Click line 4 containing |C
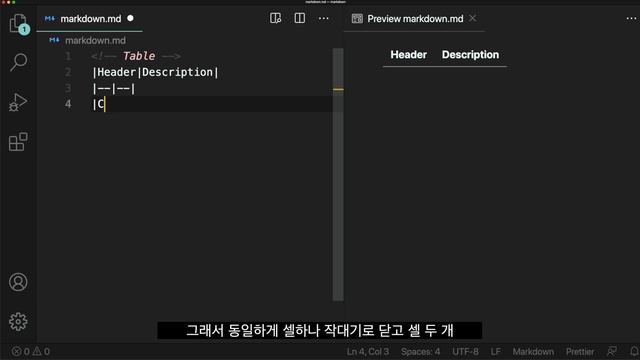The height and width of the screenshot is (360, 640). (99, 104)
